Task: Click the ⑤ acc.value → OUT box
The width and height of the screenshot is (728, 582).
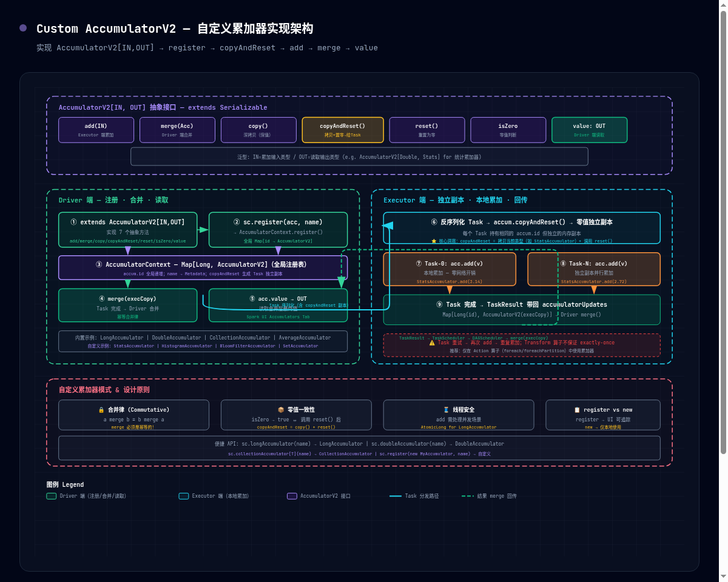Action: (278, 305)
